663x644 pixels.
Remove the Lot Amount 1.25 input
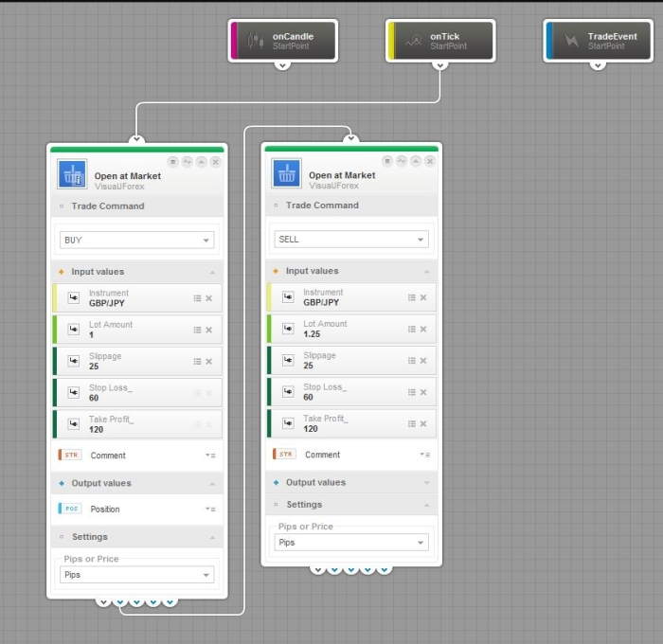click(x=423, y=329)
